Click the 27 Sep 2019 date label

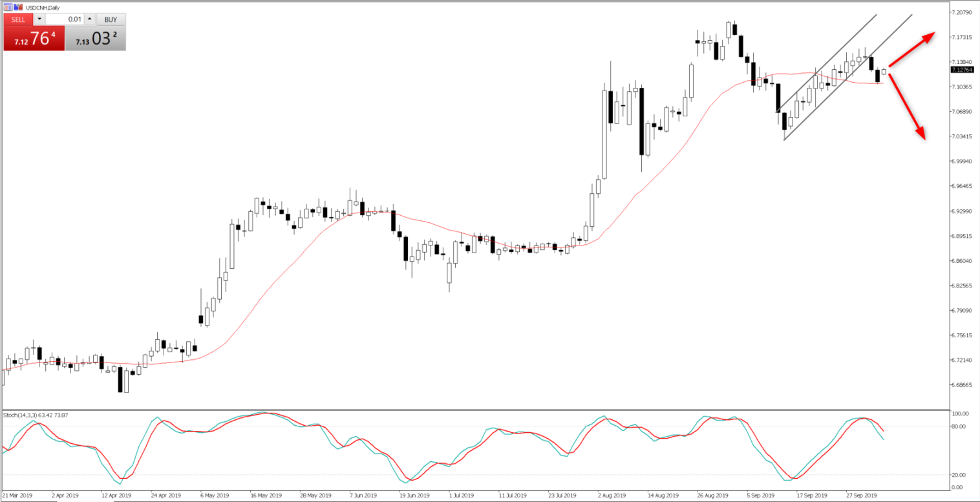pos(861,496)
